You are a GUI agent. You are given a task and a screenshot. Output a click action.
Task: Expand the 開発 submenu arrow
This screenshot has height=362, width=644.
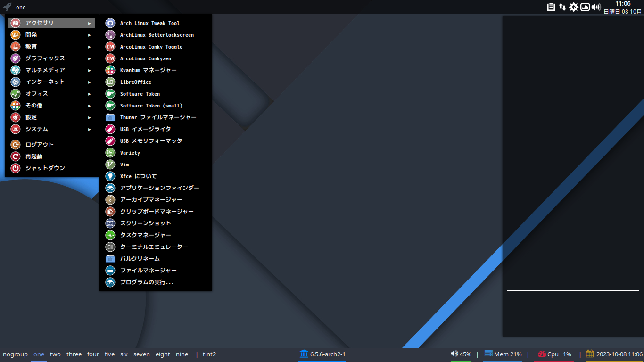pyautogui.click(x=90, y=35)
